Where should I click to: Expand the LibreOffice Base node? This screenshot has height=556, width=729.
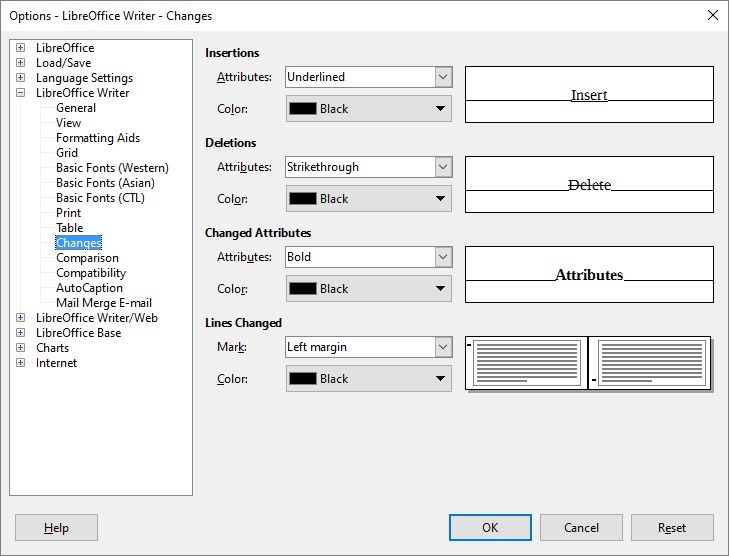tap(21, 333)
